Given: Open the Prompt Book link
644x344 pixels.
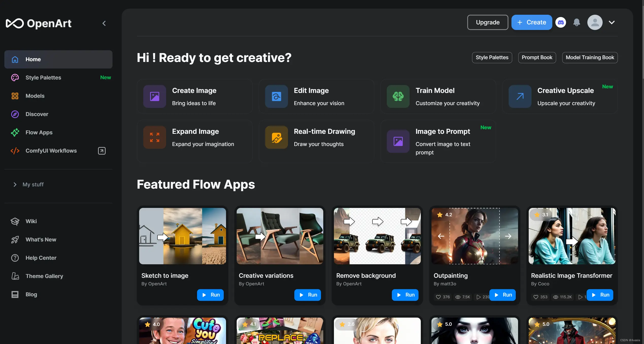Looking at the screenshot, I should pyautogui.click(x=537, y=57).
